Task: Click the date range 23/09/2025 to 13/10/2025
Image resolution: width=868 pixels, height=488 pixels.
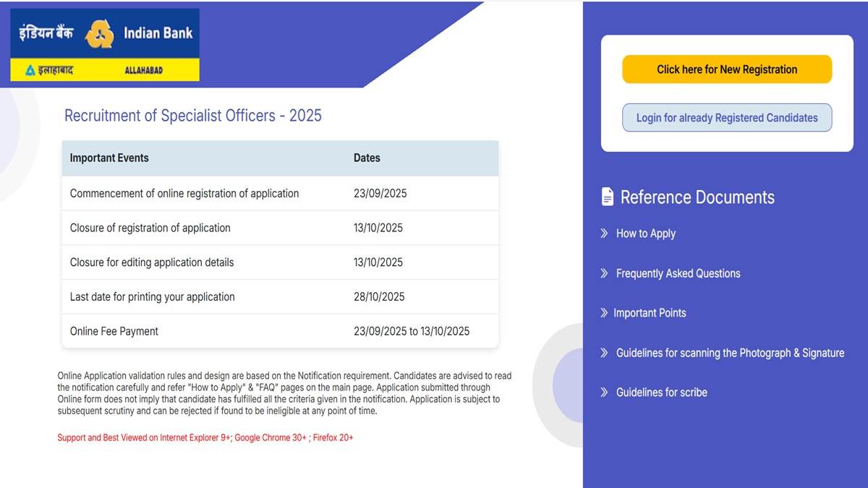Action: 412,331
